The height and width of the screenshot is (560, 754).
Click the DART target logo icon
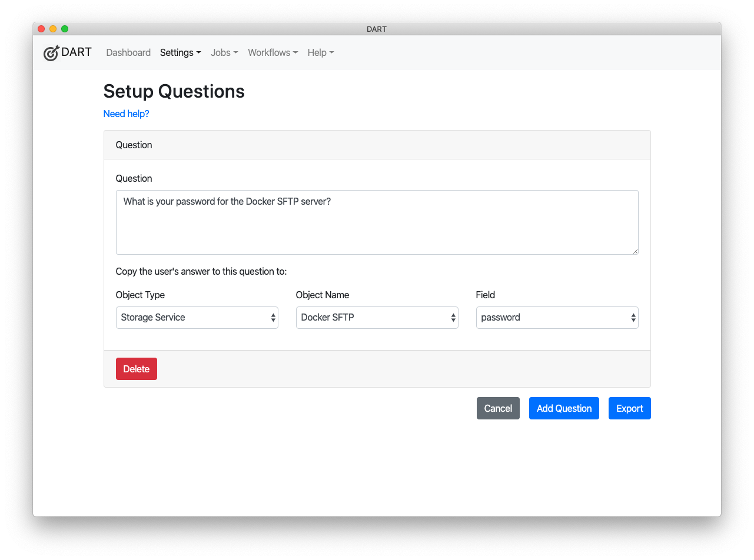tap(52, 53)
